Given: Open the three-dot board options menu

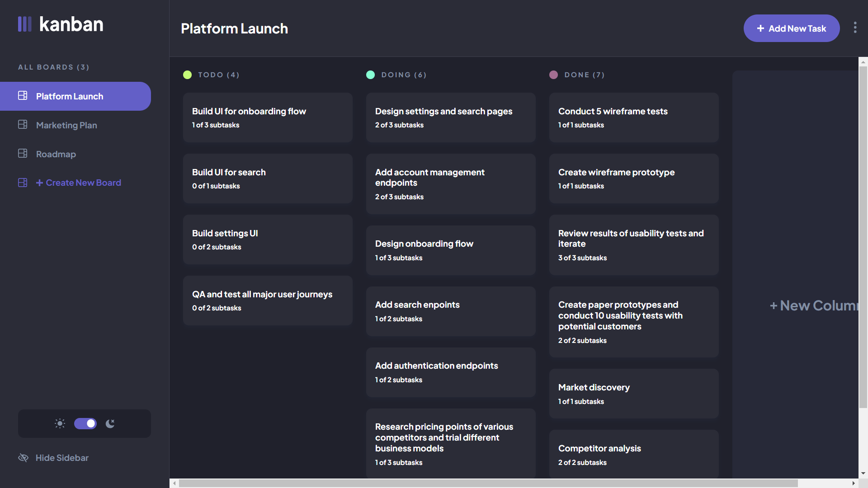Looking at the screenshot, I should click(855, 28).
